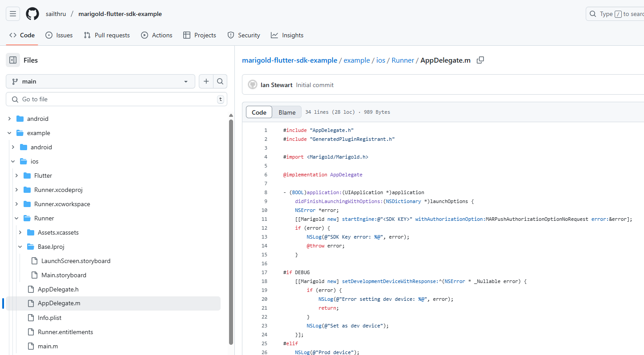Copy file path using copy icon
644x355 pixels.
pyautogui.click(x=480, y=60)
